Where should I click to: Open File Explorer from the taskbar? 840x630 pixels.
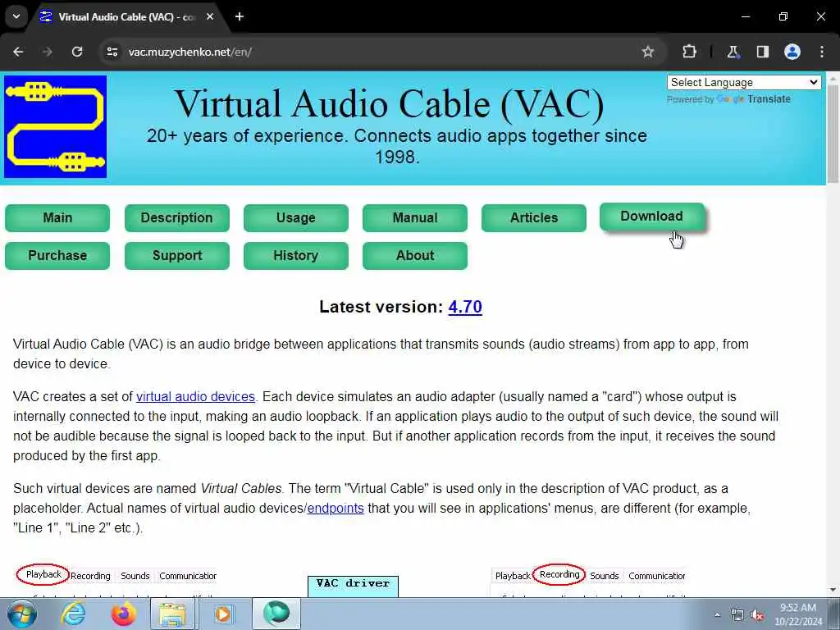click(x=171, y=614)
